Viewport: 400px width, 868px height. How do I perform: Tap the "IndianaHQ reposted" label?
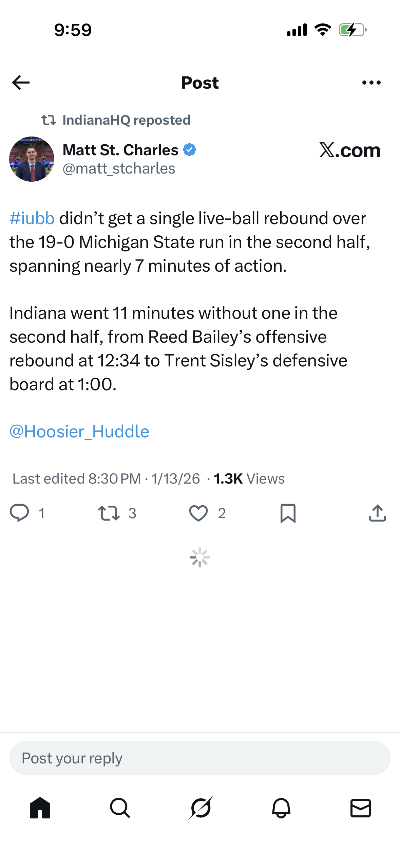[x=126, y=120]
